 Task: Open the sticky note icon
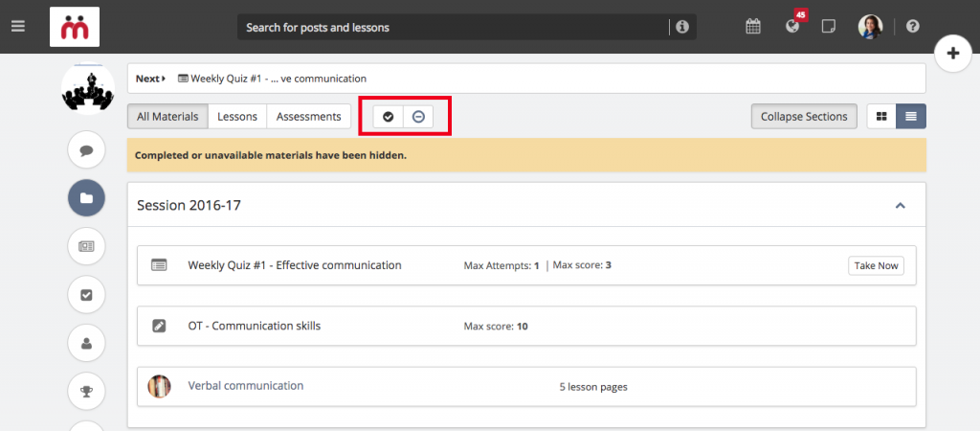tap(829, 27)
